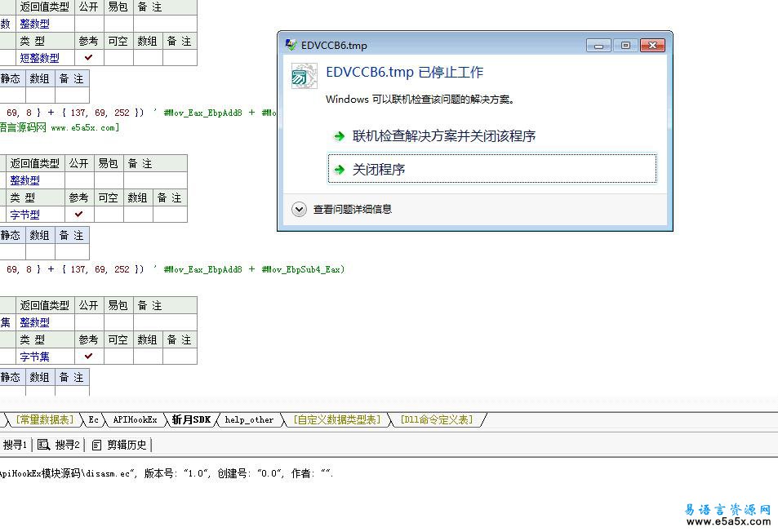
Task: Toggle the 可空 cell in 字节型 row
Action: 109,215
